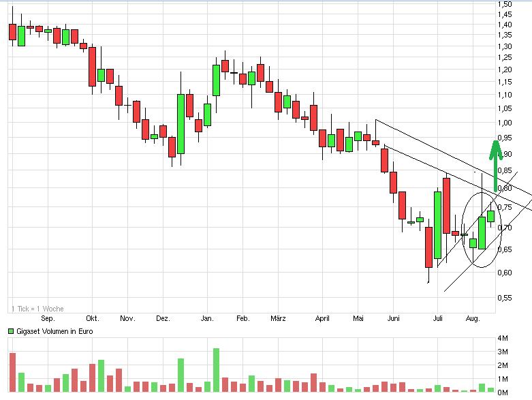Select the 'Okt.' month label

click(92, 319)
